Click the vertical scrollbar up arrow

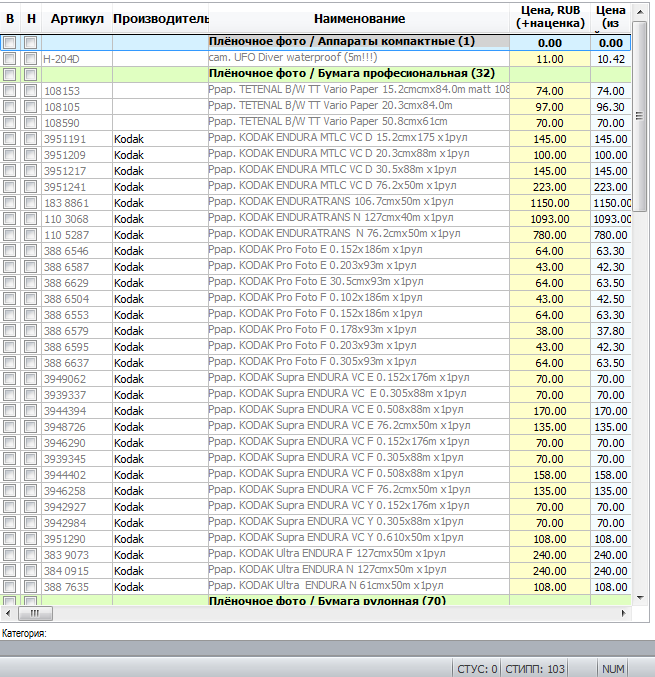[x=640, y=12]
